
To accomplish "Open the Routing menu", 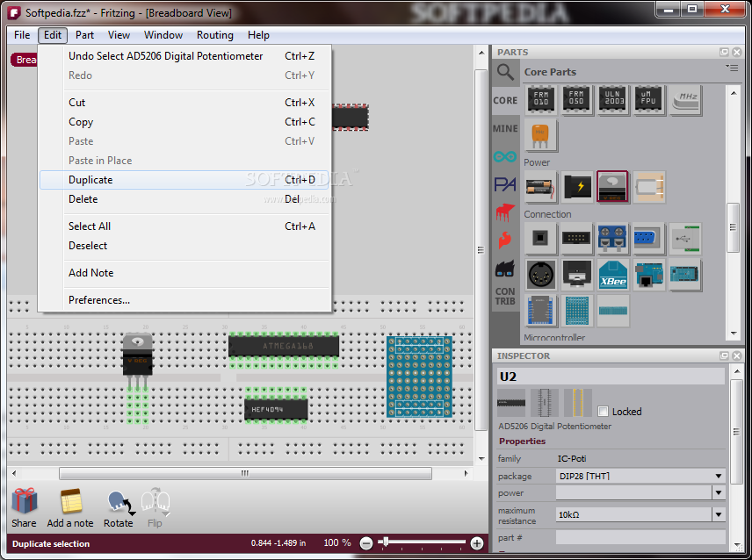I will coord(215,35).
